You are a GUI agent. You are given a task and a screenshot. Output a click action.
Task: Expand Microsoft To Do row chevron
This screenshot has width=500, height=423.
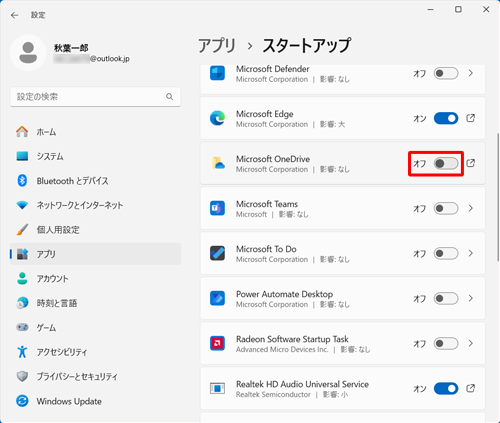[471, 253]
